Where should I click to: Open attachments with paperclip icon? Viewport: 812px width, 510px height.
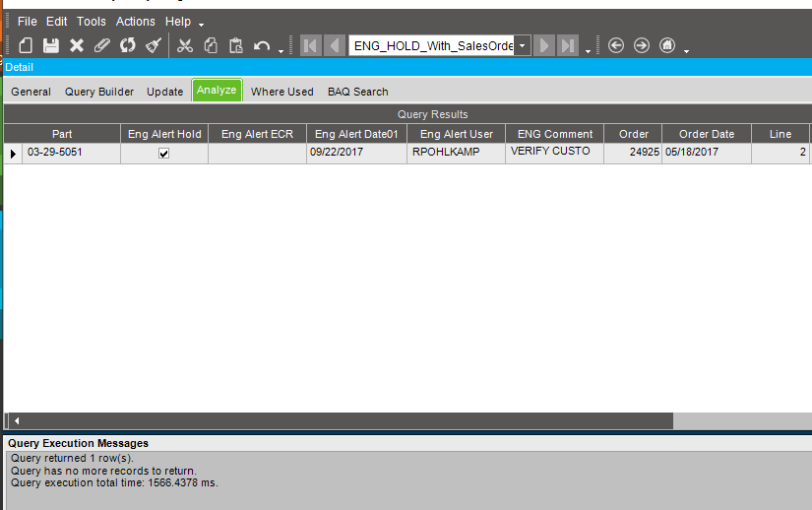(102, 45)
